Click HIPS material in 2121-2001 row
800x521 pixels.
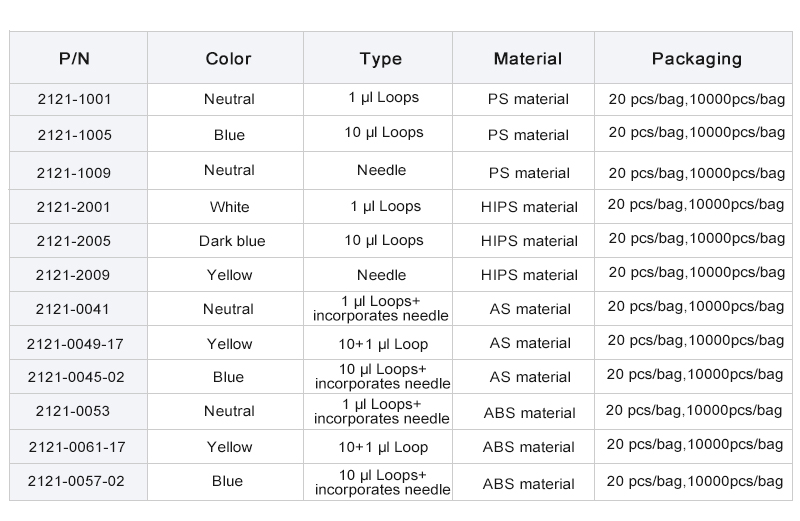point(529,207)
